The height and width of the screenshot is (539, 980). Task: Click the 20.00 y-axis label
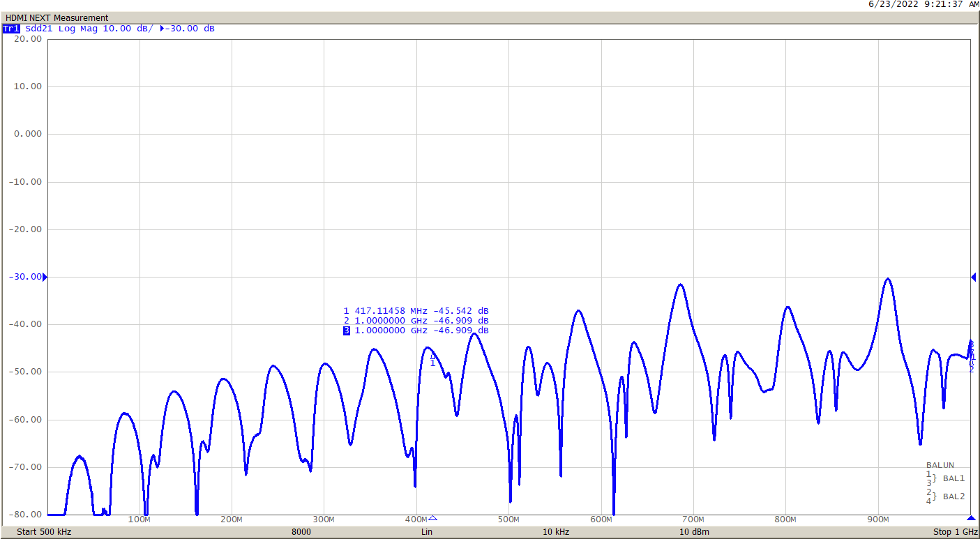click(29, 39)
